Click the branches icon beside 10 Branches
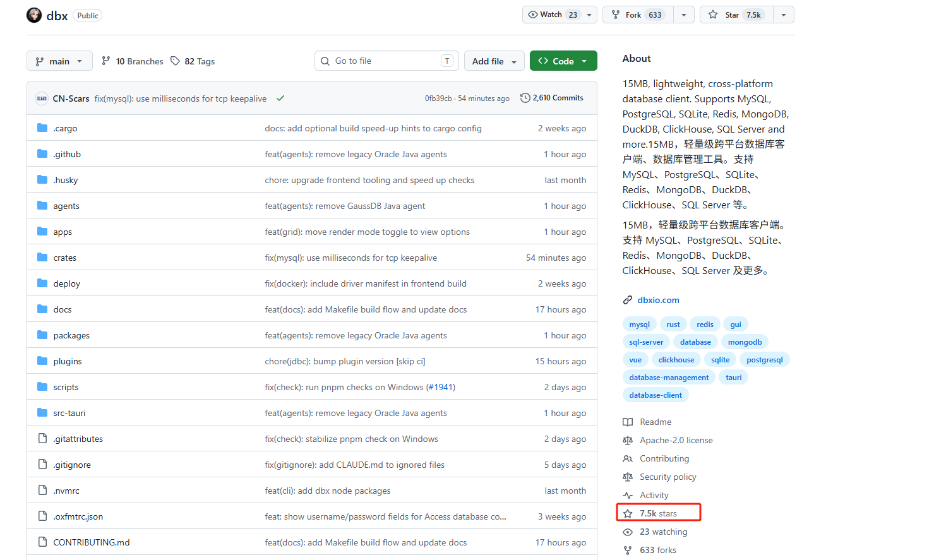This screenshot has height=560, width=934. click(106, 61)
